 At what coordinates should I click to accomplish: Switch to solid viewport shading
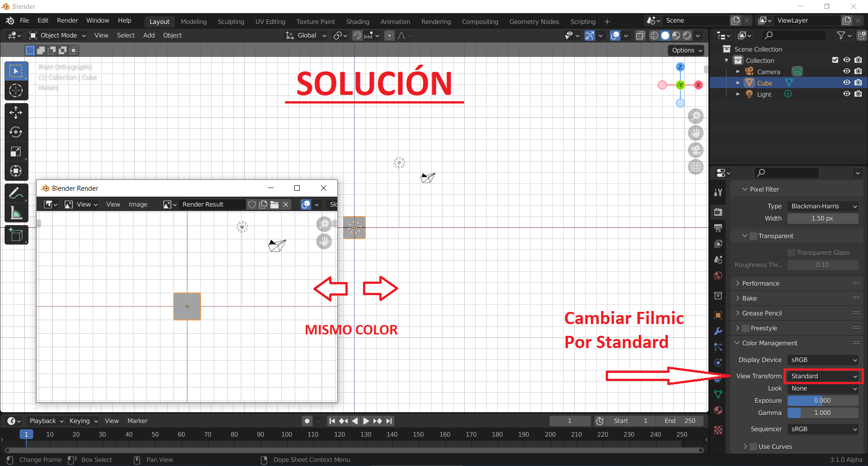click(x=665, y=35)
